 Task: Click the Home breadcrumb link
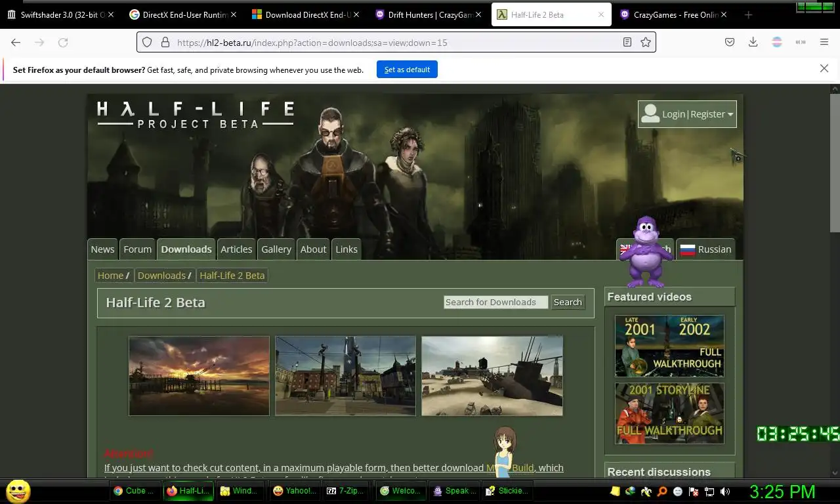[110, 276]
